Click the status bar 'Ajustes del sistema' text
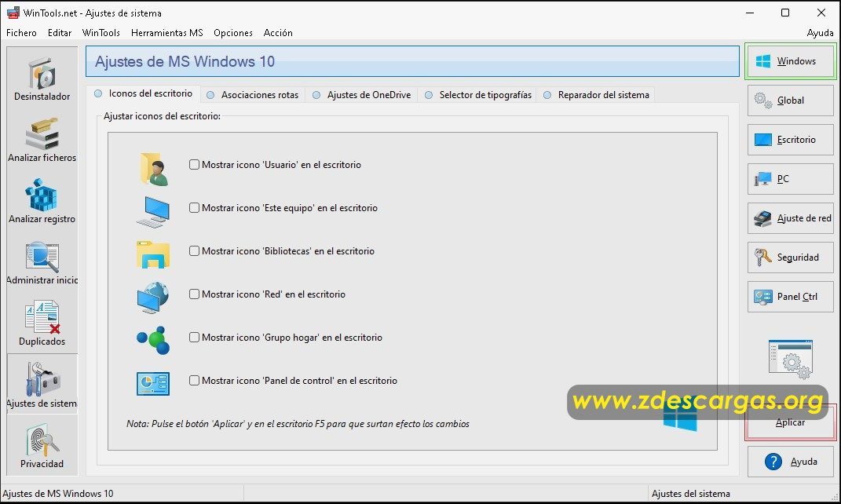 pos(690,493)
